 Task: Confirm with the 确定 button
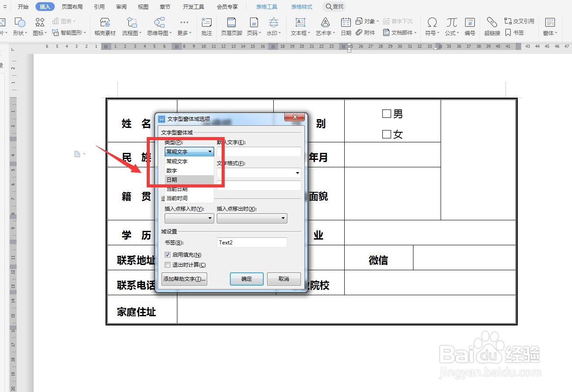(247, 279)
